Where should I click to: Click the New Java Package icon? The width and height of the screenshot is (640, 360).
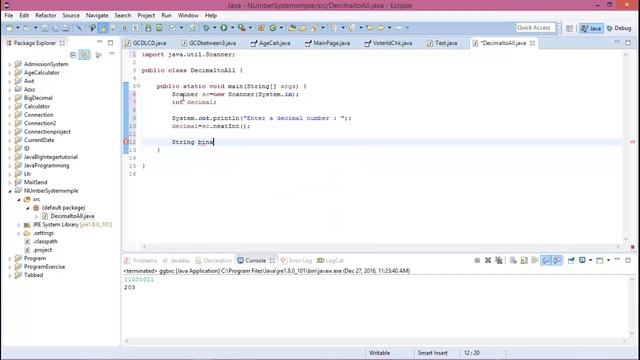pyautogui.click(x=261, y=28)
